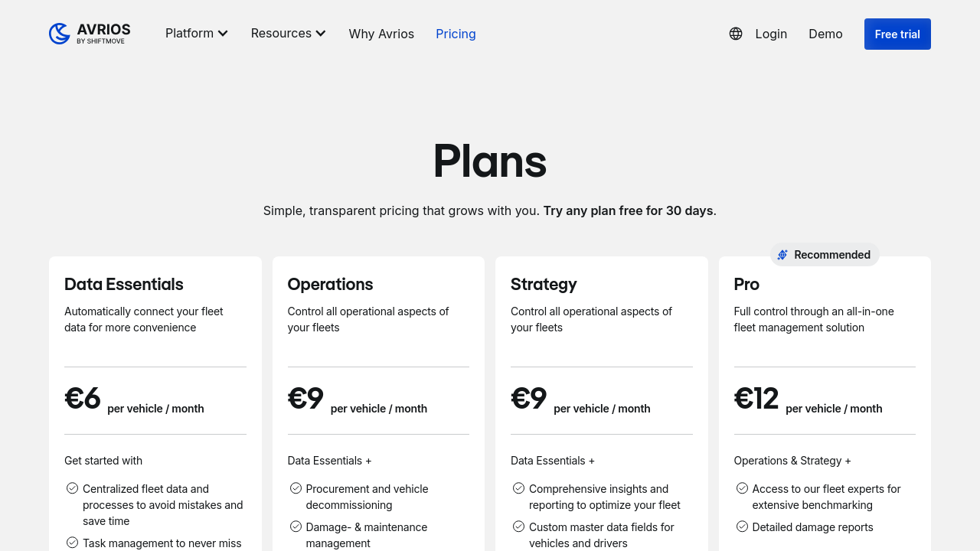
Task: Click checkmark icon beside Centralized fleet data
Action: pos(72,488)
